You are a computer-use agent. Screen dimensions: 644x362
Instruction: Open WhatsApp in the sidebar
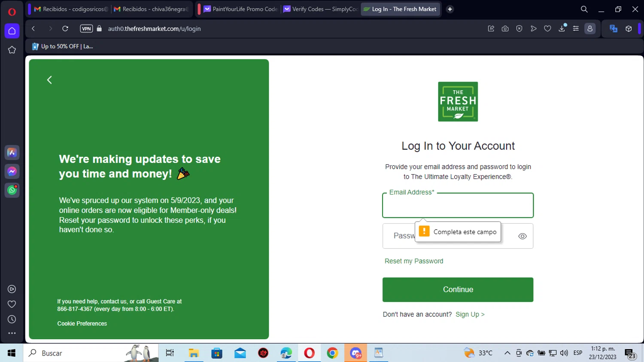pyautogui.click(x=12, y=190)
